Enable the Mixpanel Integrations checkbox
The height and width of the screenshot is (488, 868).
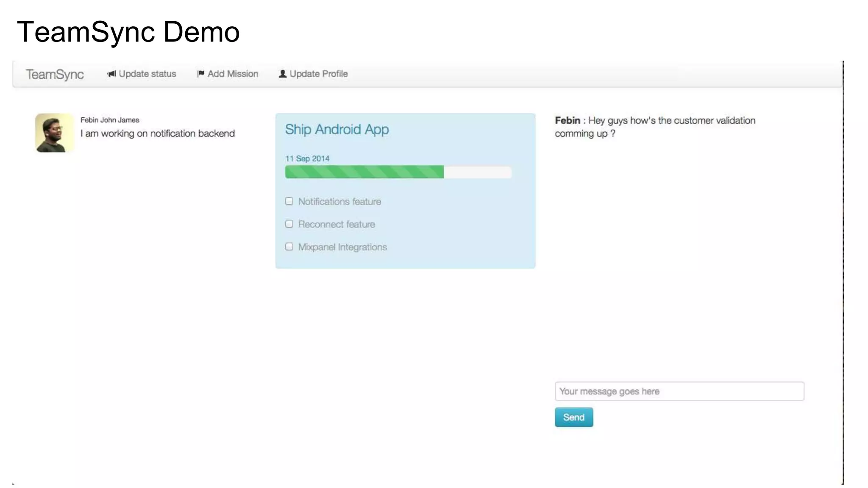point(289,247)
